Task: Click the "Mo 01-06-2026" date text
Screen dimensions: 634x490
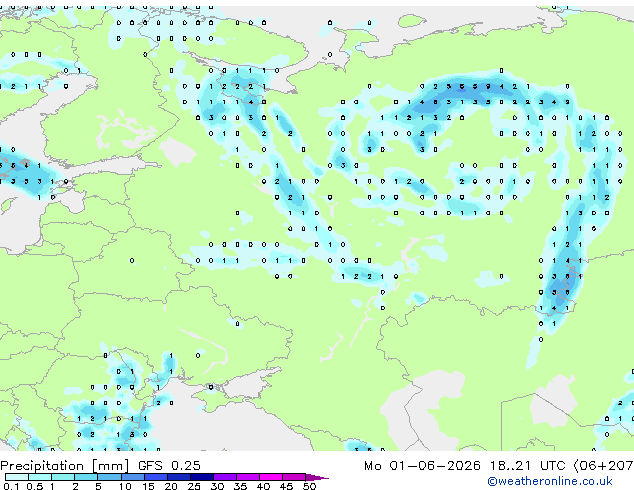Action: pyautogui.click(x=422, y=466)
